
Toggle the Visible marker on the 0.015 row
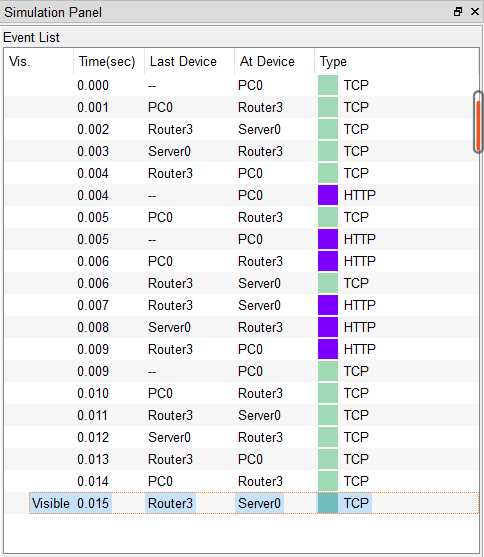[51, 503]
